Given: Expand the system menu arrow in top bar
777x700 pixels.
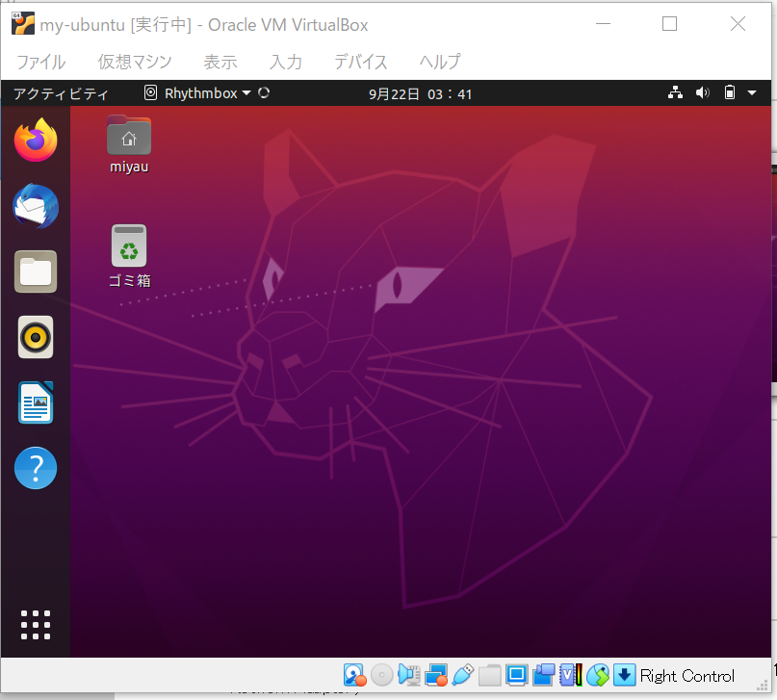Looking at the screenshot, I should [752, 92].
